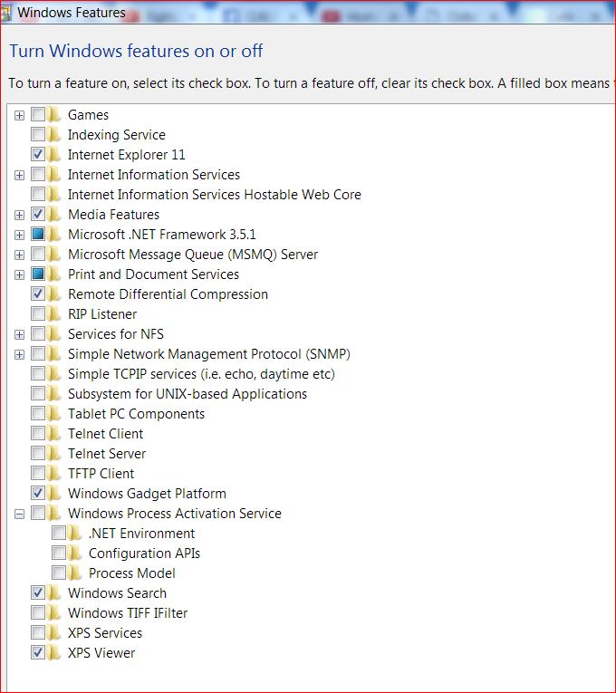Expand Microsoft Message Queue (MSMQ) Server

point(19,255)
